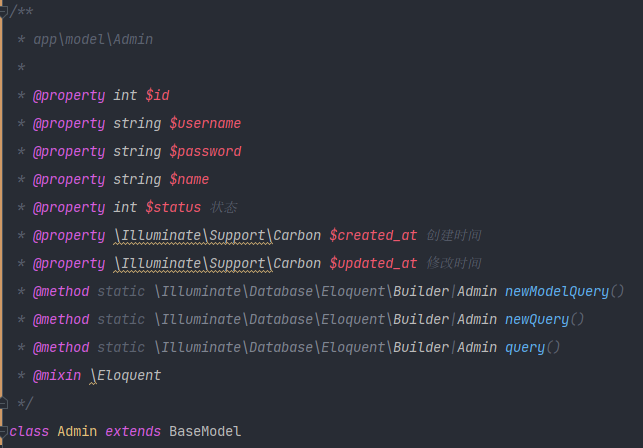Collapse the doc comment fold marker at /**
Screen dimensions: 643x448
(4, 10)
